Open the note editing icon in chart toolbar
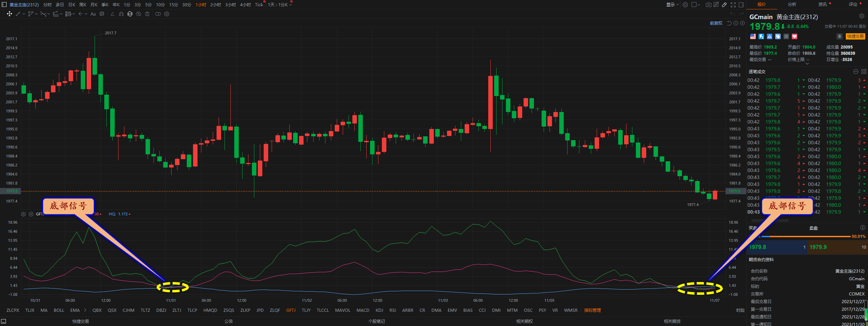The height and width of the screenshot is (326, 868). (716, 5)
